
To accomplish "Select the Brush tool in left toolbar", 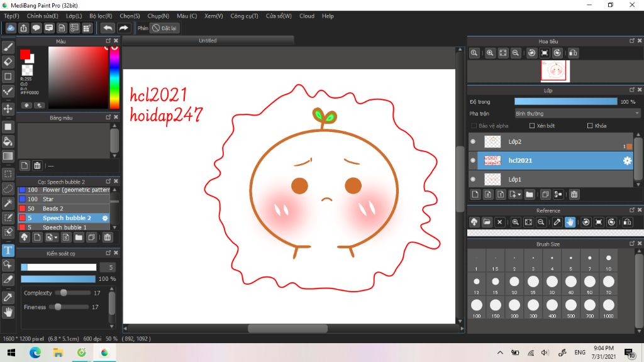I will [x=8, y=47].
